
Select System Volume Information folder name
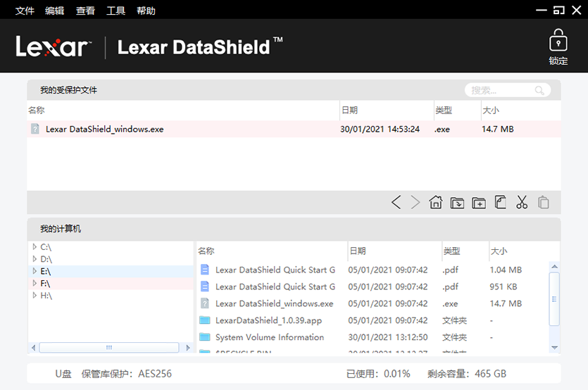coord(270,337)
